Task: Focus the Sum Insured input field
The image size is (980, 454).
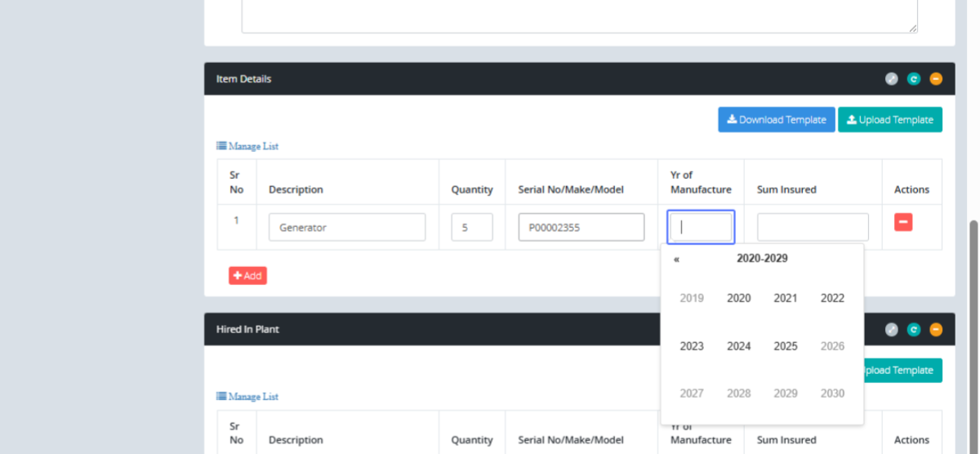Action: (x=813, y=228)
